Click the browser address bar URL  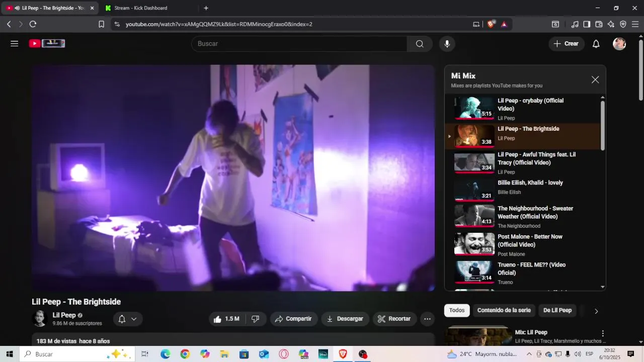pos(219,24)
